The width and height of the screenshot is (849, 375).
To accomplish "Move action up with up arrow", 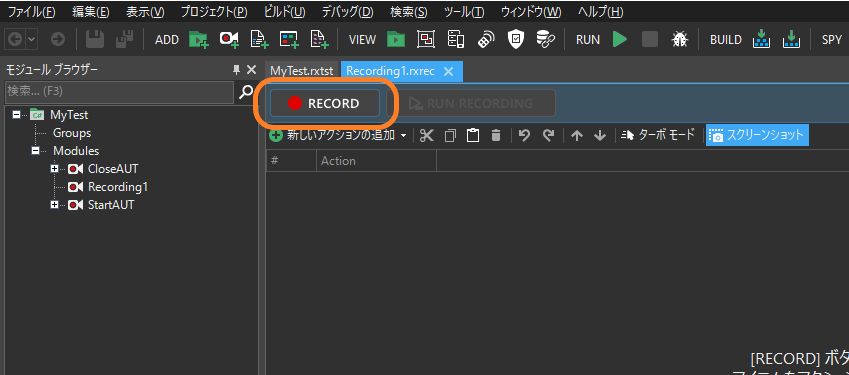I will pos(577,135).
